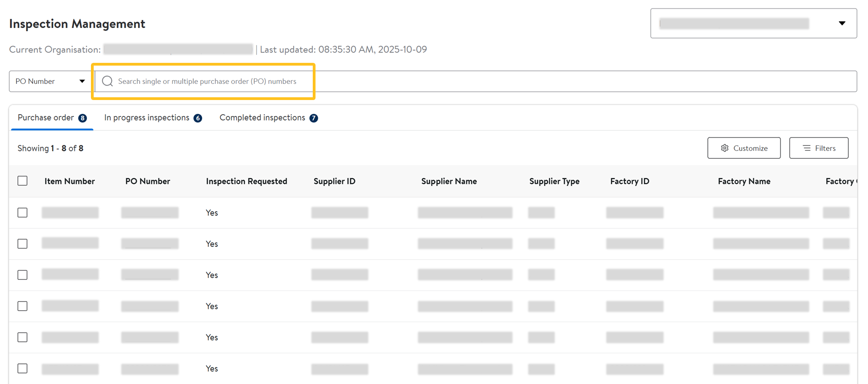This screenshot has width=868, height=384.
Task: Click the gear icon on Customize
Action: click(x=725, y=148)
